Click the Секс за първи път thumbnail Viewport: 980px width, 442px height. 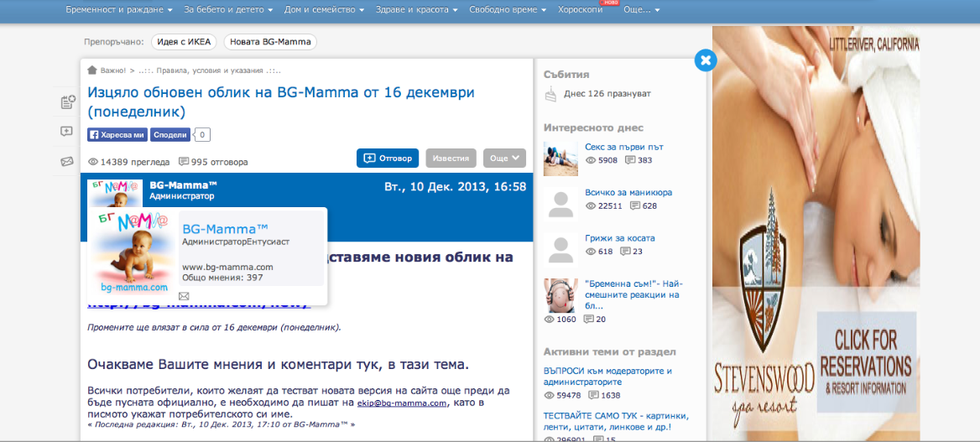560,159
